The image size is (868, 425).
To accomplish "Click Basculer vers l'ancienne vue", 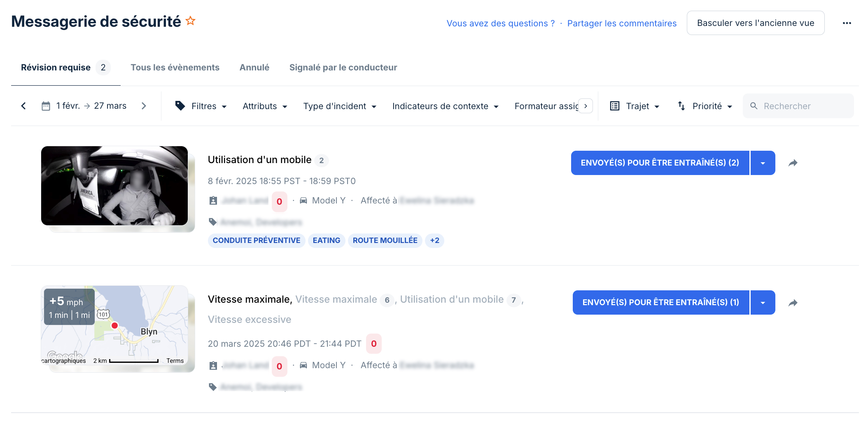I will 755,23.
